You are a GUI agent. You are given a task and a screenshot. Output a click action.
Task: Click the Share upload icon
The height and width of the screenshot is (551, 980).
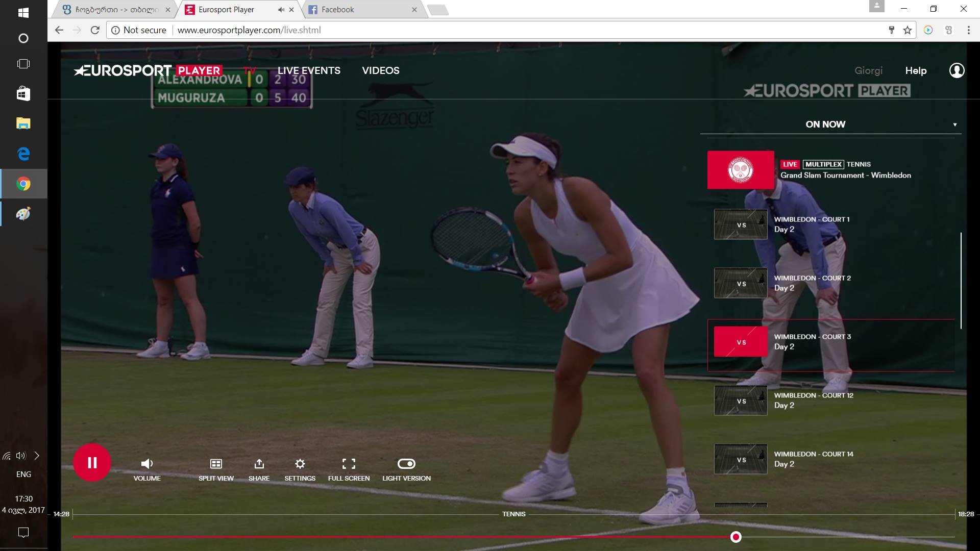pyautogui.click(x=259, y=464)
